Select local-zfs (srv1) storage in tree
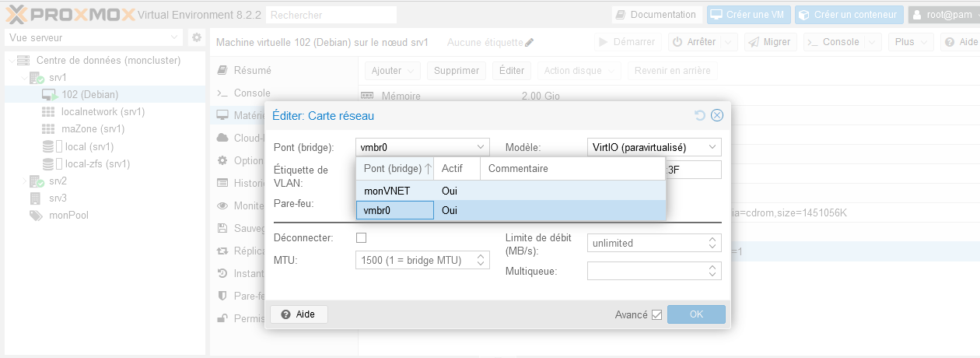Viewport: 980px width, 358px height. [96, 164]
